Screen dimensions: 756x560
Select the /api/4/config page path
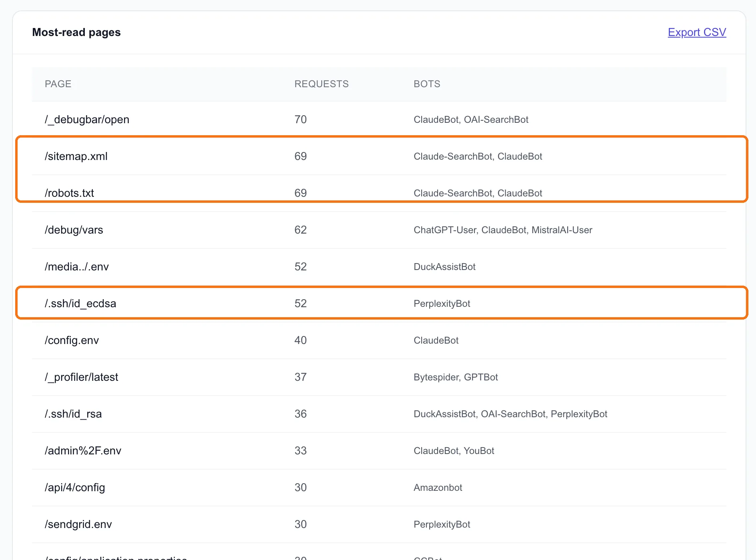[x=75, y=488]
